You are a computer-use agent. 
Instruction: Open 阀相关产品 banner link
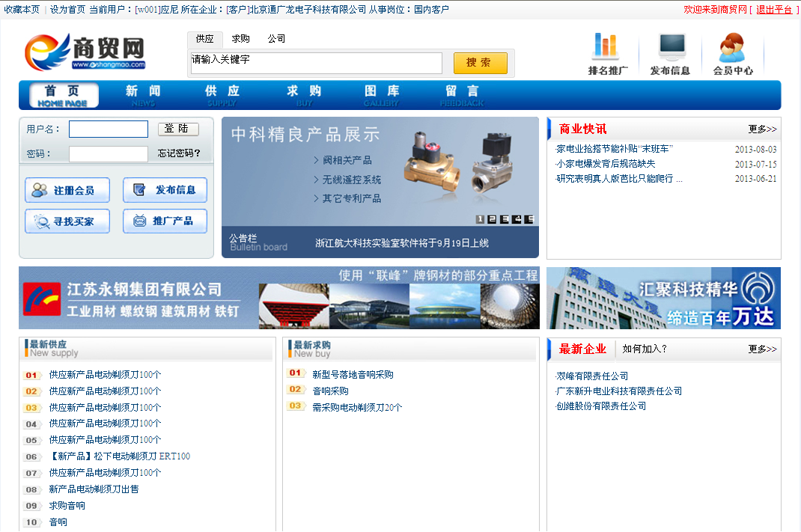pyautogui.click(x=347, y=160)
